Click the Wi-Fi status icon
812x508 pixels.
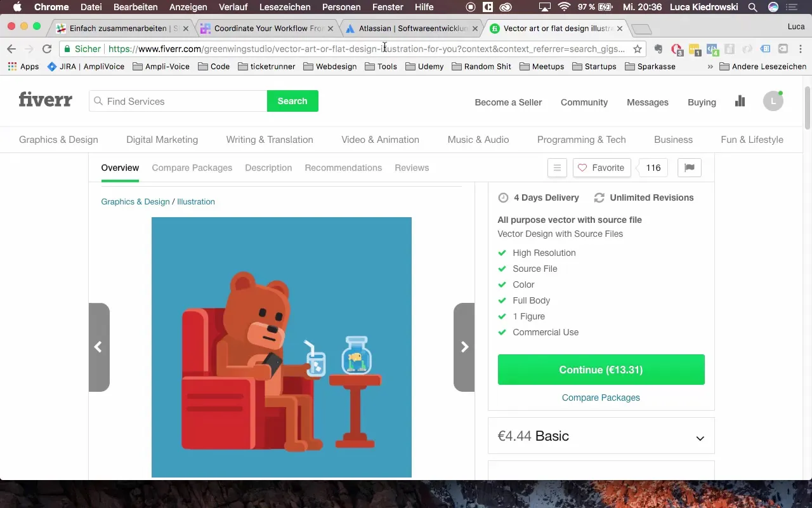[x=564, y=7]
